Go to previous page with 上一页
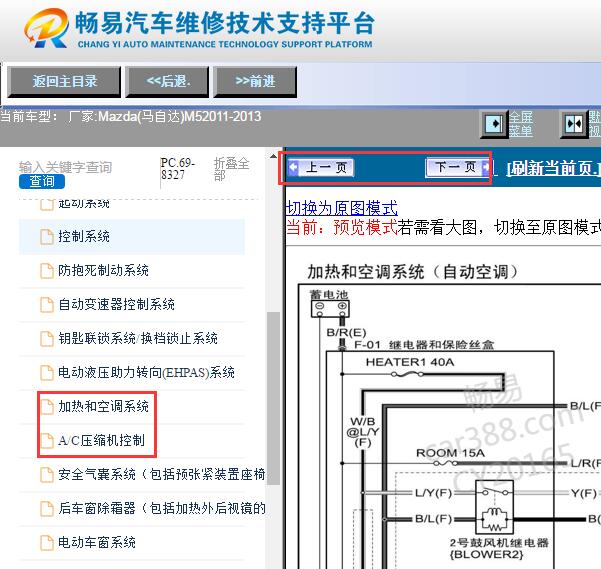The image size is (601, 569). pyautogui.click(x=321, y=167)
